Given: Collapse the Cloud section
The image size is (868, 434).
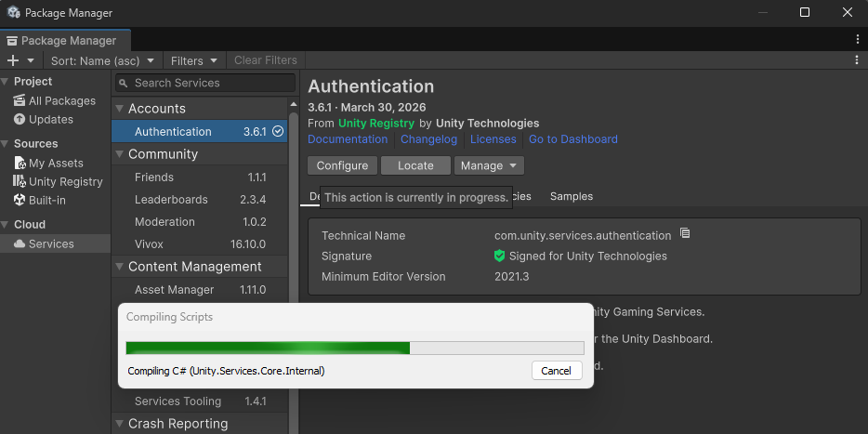Looking at the screenshot, I should [x=5, y=225].
